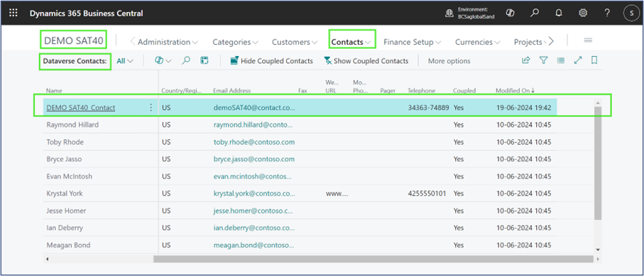Screen dimensions: 644x276
Task: Click the DEMO SAT40 company name
Action: (x=73, y=40)
